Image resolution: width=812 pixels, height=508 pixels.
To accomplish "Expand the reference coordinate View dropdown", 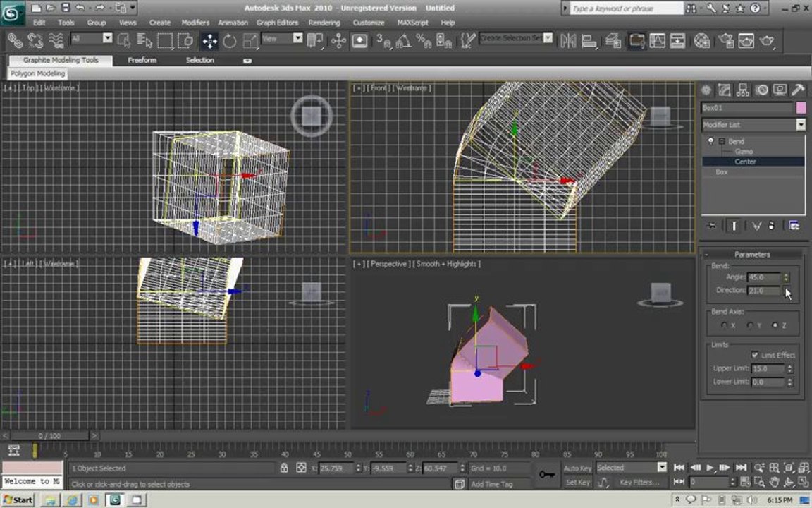I will pos(282,38).
